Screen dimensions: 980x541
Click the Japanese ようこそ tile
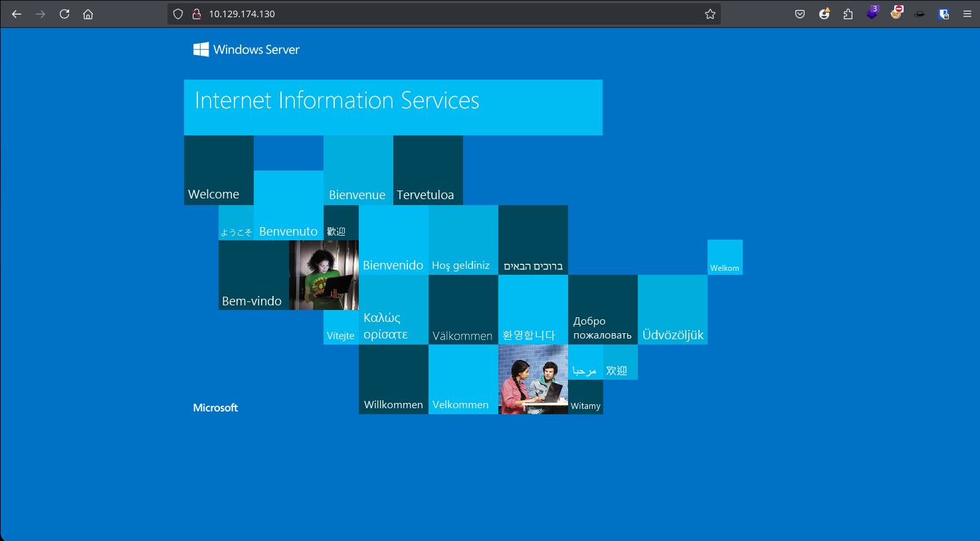pos(236,222)
